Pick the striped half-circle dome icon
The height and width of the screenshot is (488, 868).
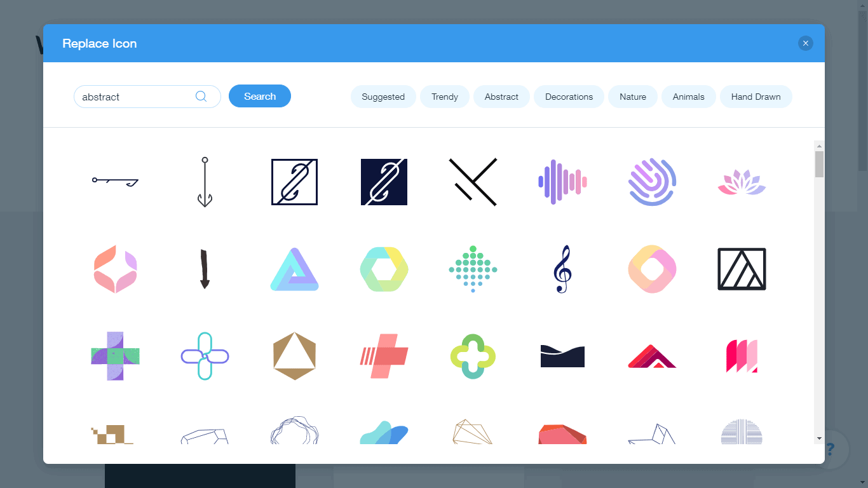(742, 431)
